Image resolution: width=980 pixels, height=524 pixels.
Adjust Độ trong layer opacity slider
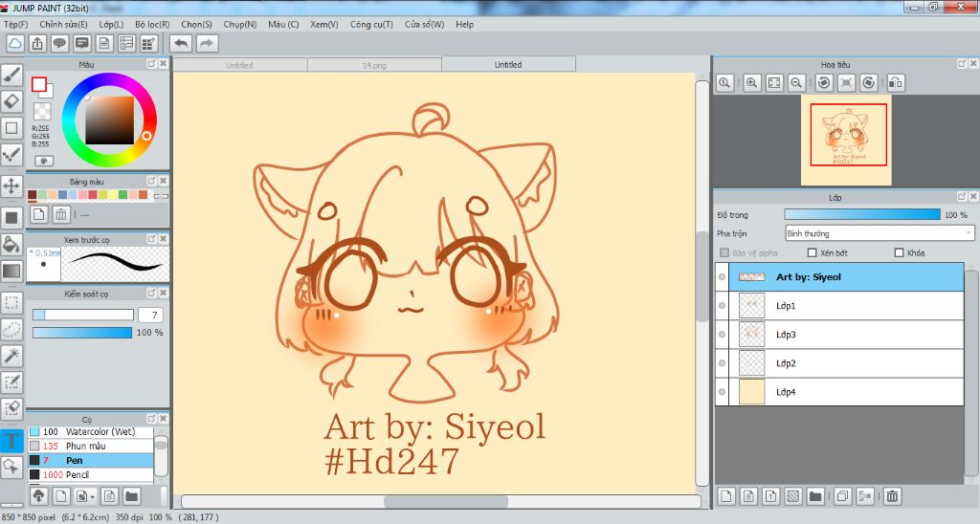pos(862,214)
